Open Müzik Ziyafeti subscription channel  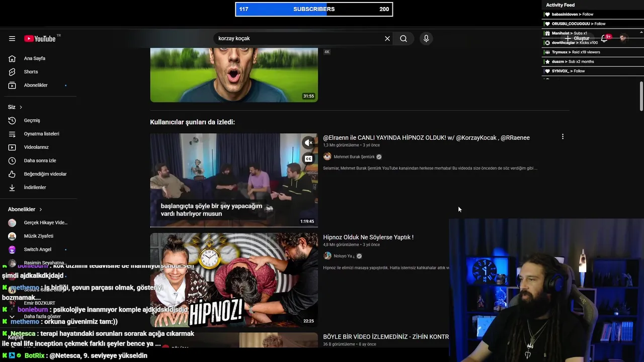pos(39,236)
